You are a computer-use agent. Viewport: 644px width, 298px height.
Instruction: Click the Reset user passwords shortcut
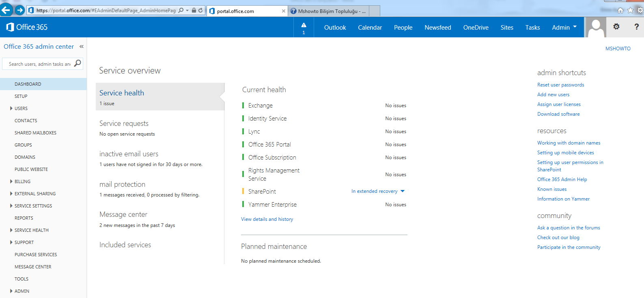561,85
